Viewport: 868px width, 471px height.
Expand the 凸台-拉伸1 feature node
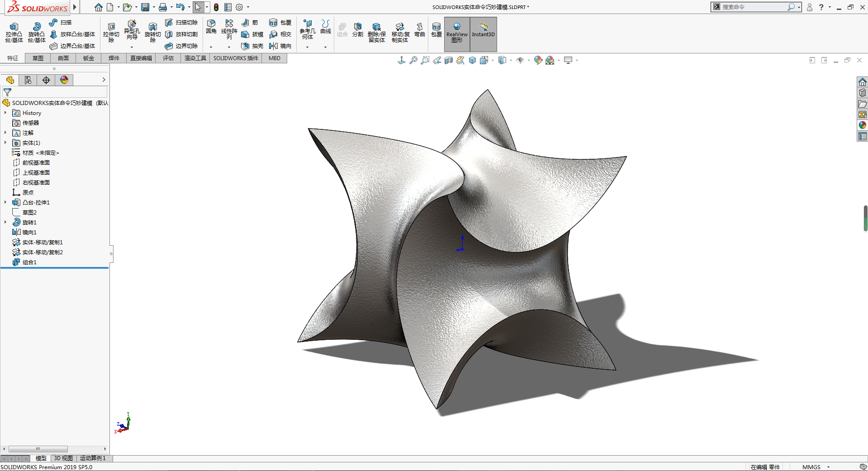pos(5,202)
